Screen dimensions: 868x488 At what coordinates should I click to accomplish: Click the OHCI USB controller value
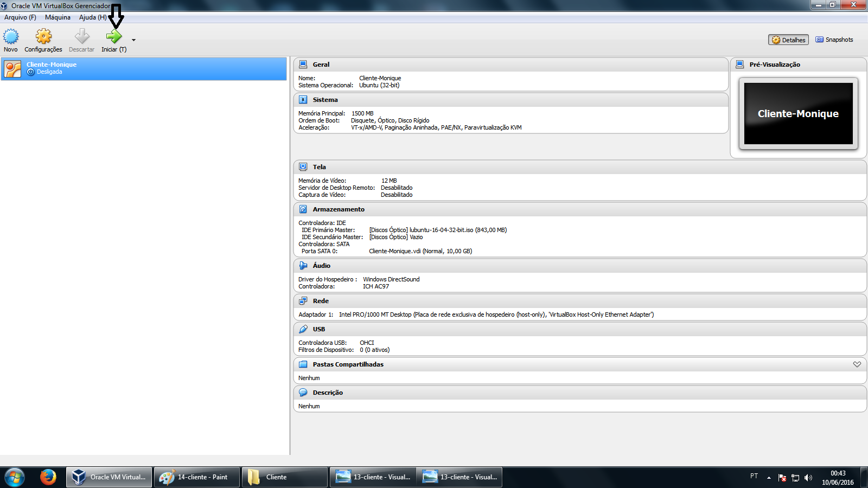(x=367, y=343)
